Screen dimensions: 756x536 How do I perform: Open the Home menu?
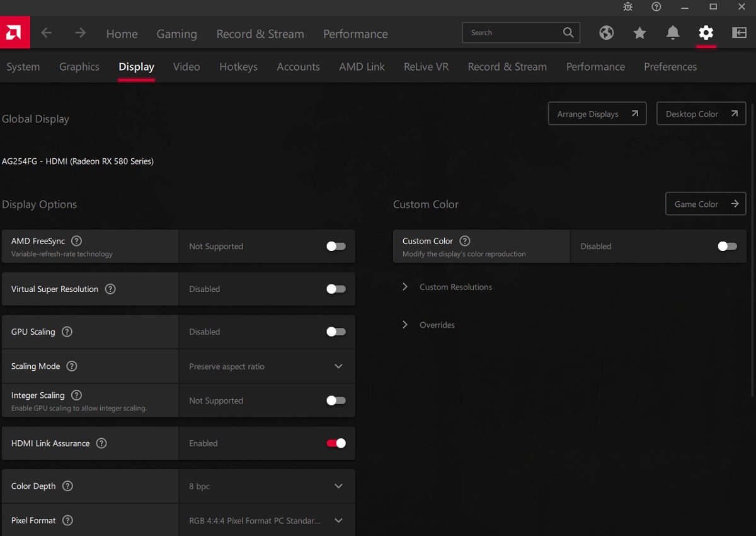coord(122,34)
